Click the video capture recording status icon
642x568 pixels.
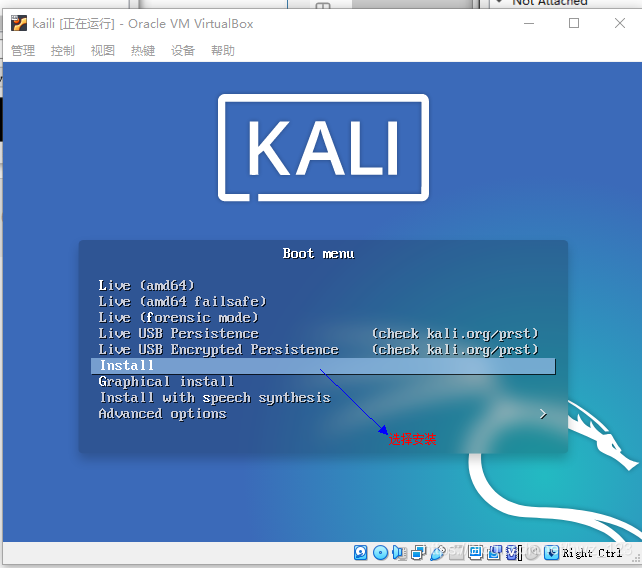tap(495, 553)
